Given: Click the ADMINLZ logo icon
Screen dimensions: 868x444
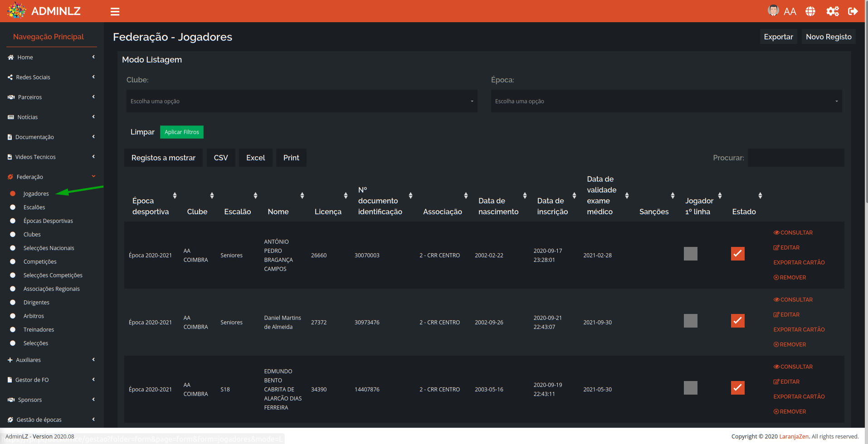Looking at the screenshot, I should (17, 10).
